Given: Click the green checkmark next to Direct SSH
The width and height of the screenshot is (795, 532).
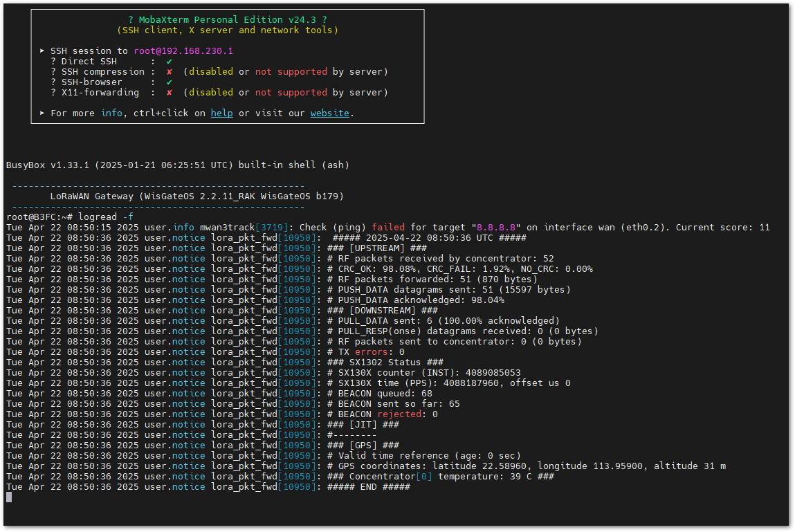Looking at the screenshot, I should pyautogui.click(x=169, y=61).
